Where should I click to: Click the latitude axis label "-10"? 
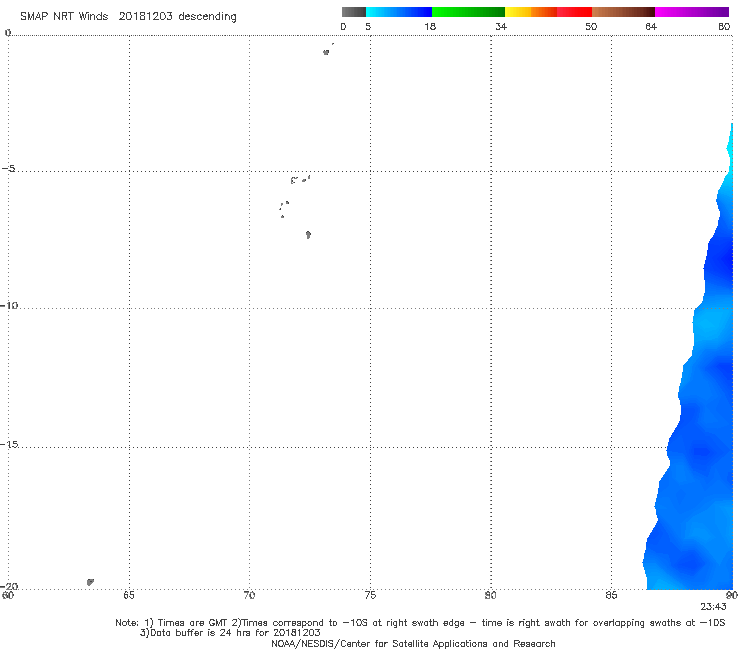coord(9,305)
